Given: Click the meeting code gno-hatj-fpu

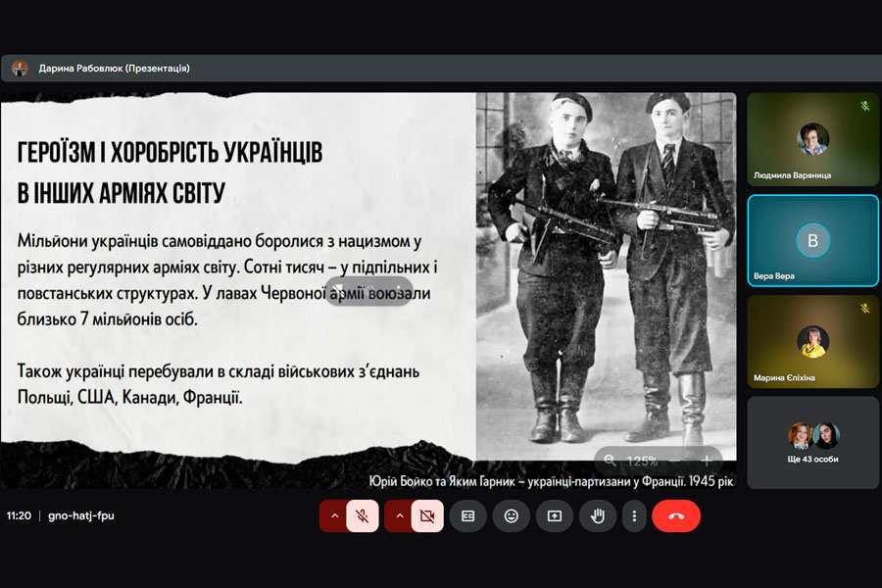Looking at the screenshot, I should click(81, 515).
